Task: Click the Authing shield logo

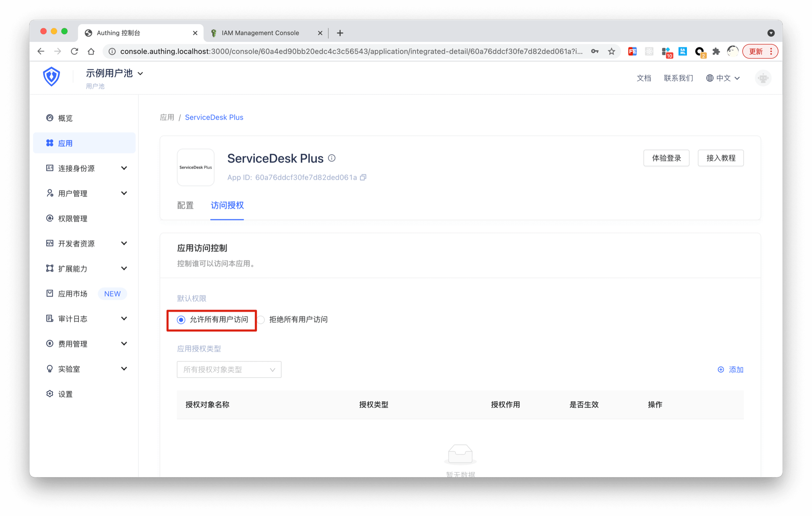Action: [52, 77]
